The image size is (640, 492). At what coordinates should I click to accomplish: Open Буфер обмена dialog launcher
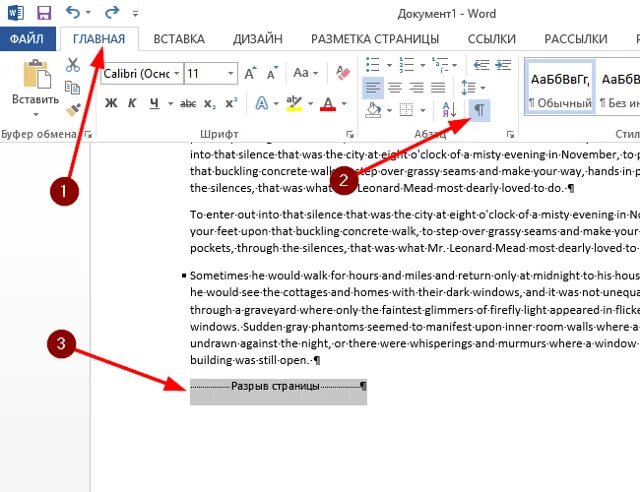pyautogui.click(x=88, y=134)
